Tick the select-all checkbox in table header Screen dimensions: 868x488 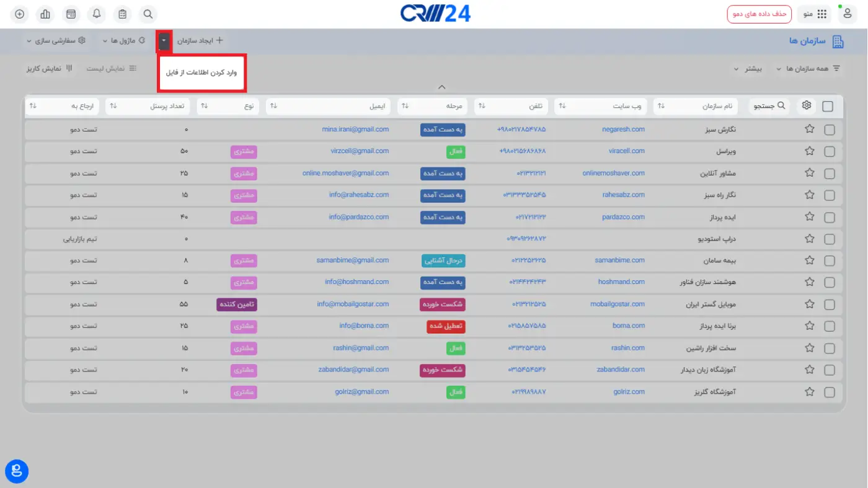coord(828,107)
